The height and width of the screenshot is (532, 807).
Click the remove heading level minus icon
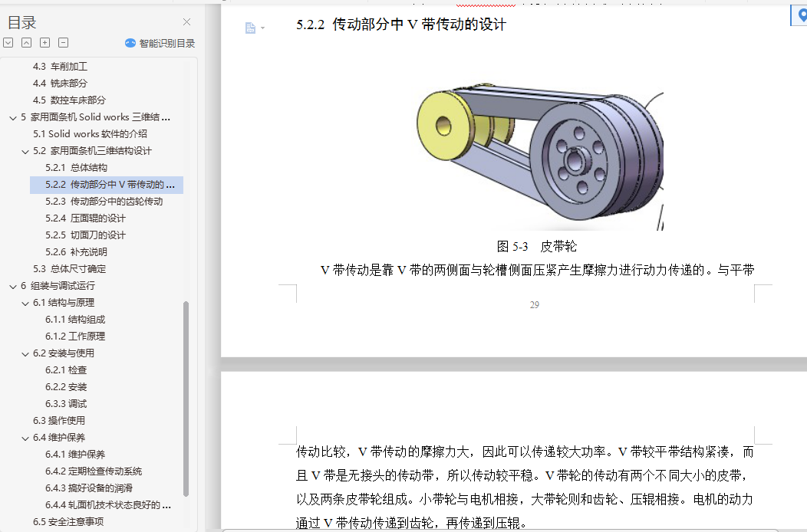(64, 43)
